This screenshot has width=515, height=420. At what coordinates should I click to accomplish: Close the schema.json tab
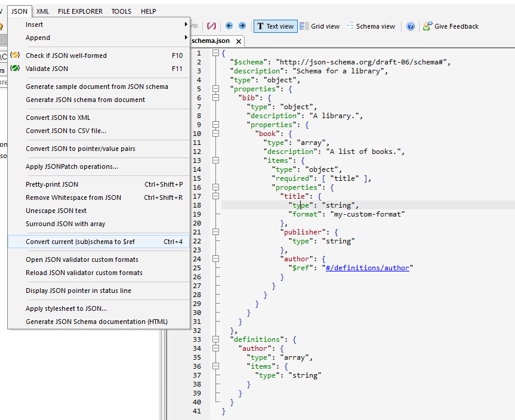pyautogui.click(x=239, y=41)
